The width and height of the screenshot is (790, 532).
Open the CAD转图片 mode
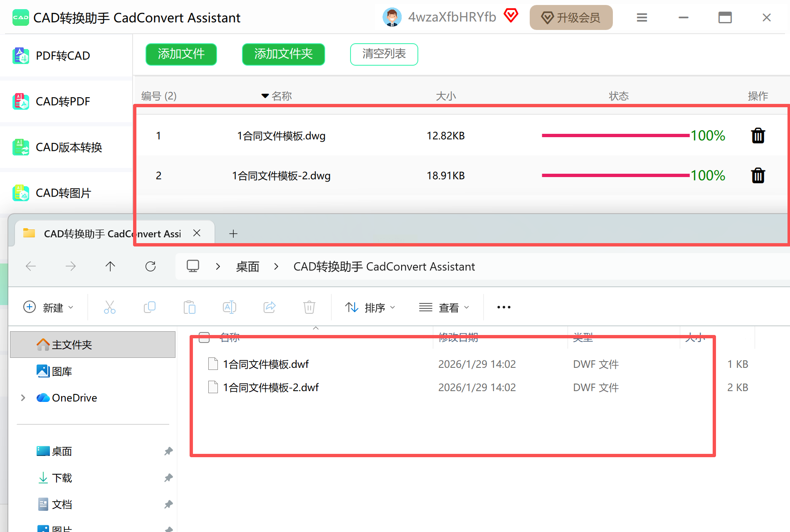tap(62, 193)
